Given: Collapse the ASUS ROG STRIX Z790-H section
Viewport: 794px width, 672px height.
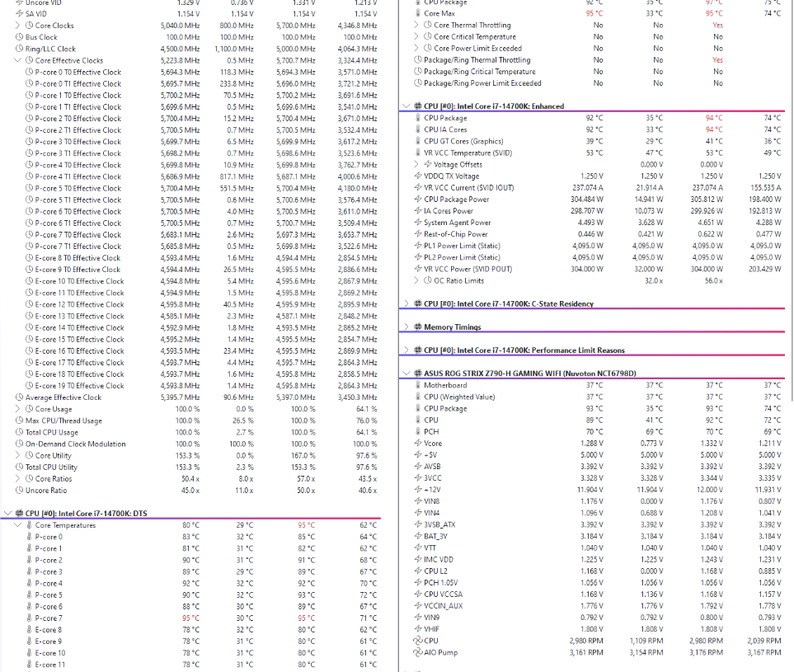Looking at the screenshot, I should coord(406,374).
